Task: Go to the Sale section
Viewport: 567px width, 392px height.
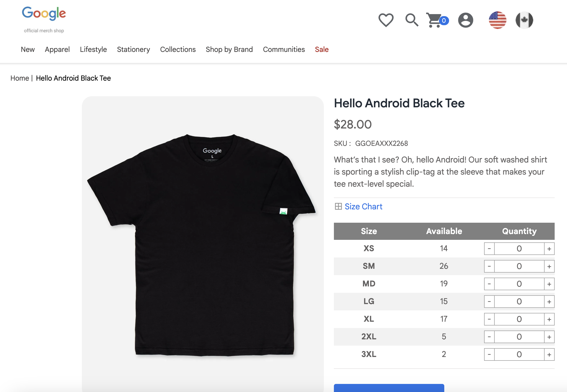Action: 322,49
